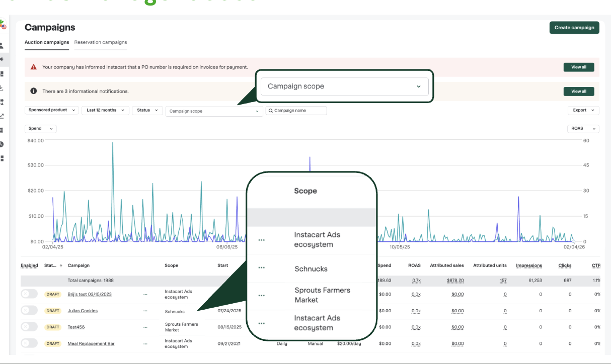Click View all on informational notifications banner
This screenshot has width=611, height=364.
point(579,92)
